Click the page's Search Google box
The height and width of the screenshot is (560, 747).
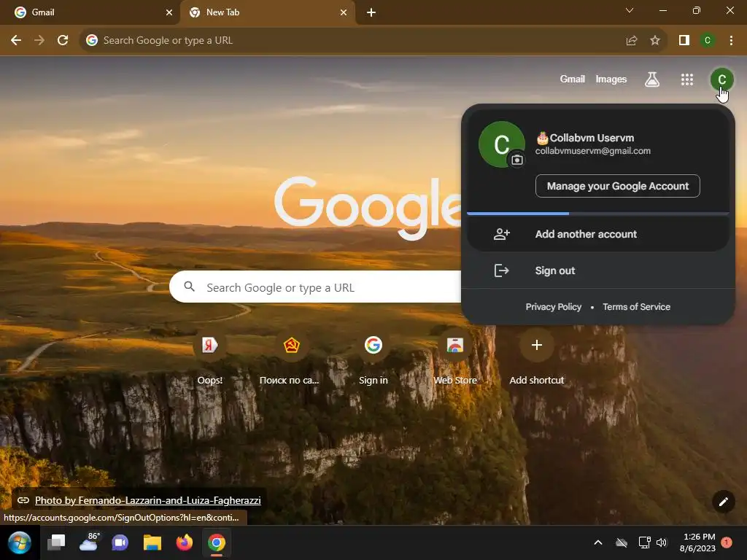pyautogui.click(x=315, y=287)
